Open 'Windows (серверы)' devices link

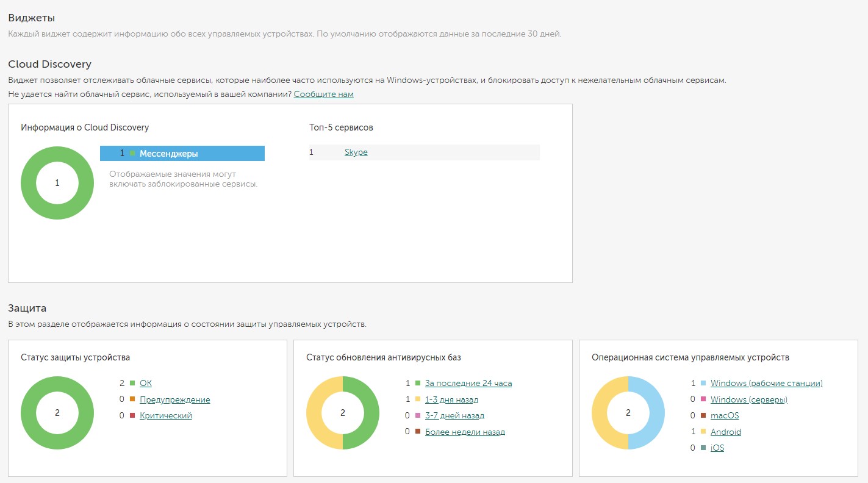[748, 400]
